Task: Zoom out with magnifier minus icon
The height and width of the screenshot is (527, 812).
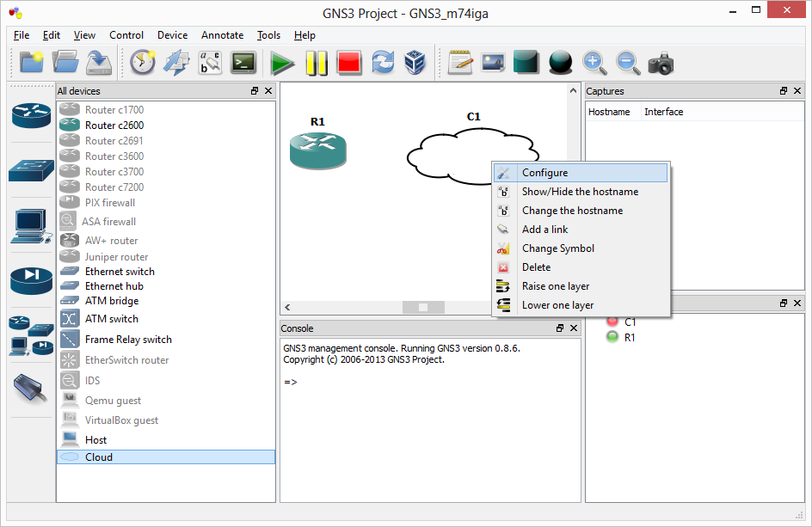Action: coord(628,63)
